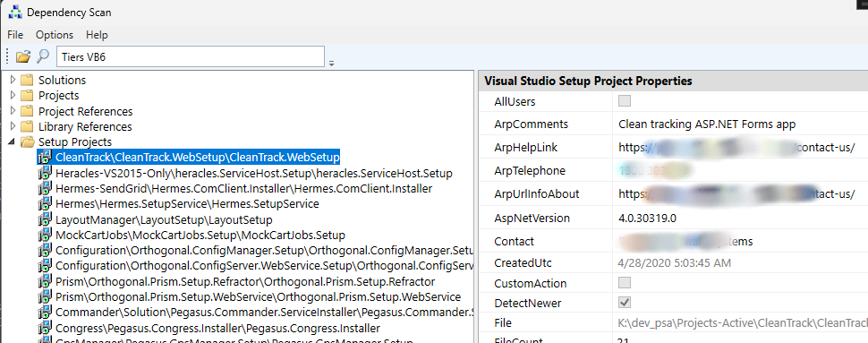868x343 pixels.
Task: Click the ArpHelpLink URL value
Action: (x=736, y=148)
